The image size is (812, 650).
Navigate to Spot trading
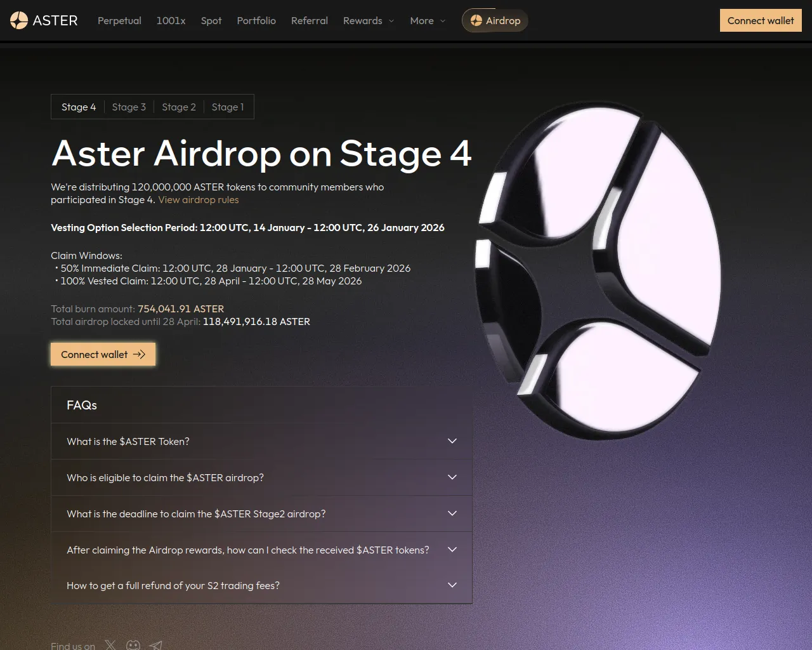[211, 20]
